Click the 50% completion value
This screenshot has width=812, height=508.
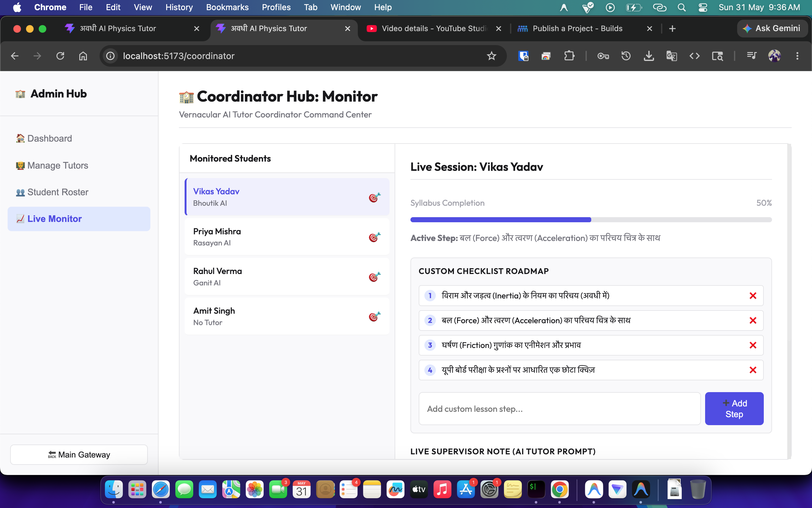pyautogui.click(x=764, y=203)
